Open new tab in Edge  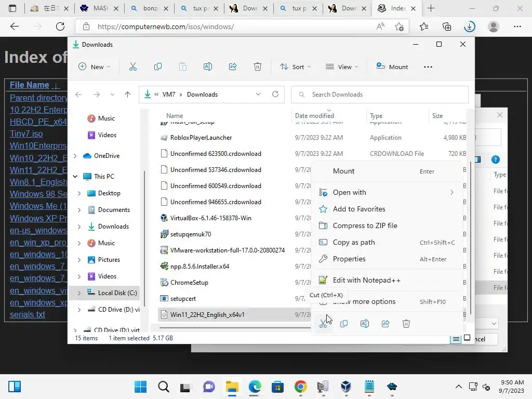(x=431, y=8)
